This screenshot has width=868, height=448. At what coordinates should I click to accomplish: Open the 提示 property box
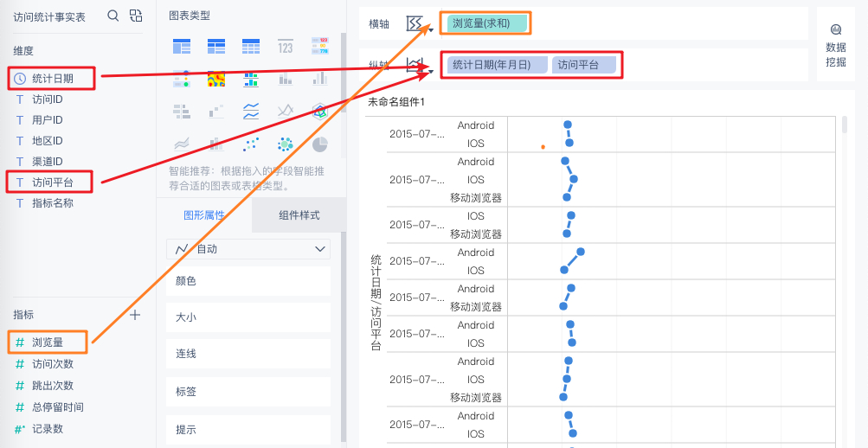point(248,430)
